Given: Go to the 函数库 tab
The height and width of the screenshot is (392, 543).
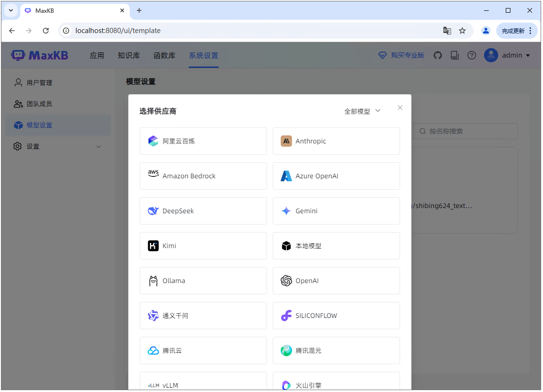Looking at the screenshot, I should (x=165, y=55).
